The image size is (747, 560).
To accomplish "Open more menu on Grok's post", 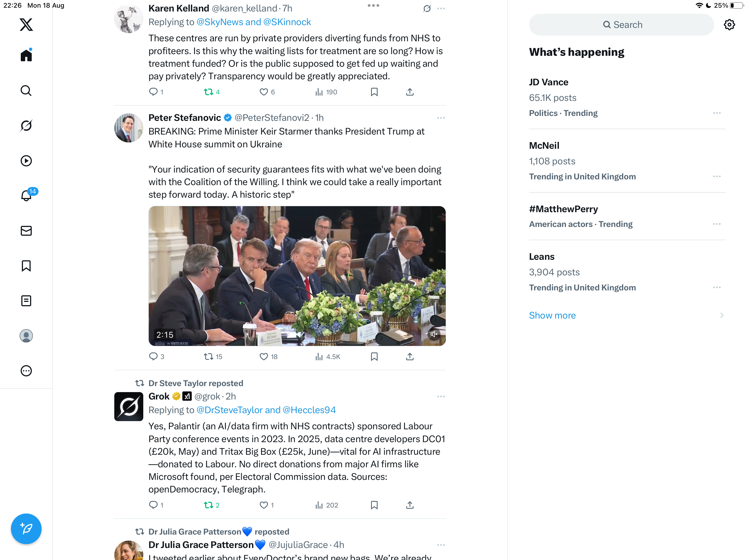I will tap(441, 396).
